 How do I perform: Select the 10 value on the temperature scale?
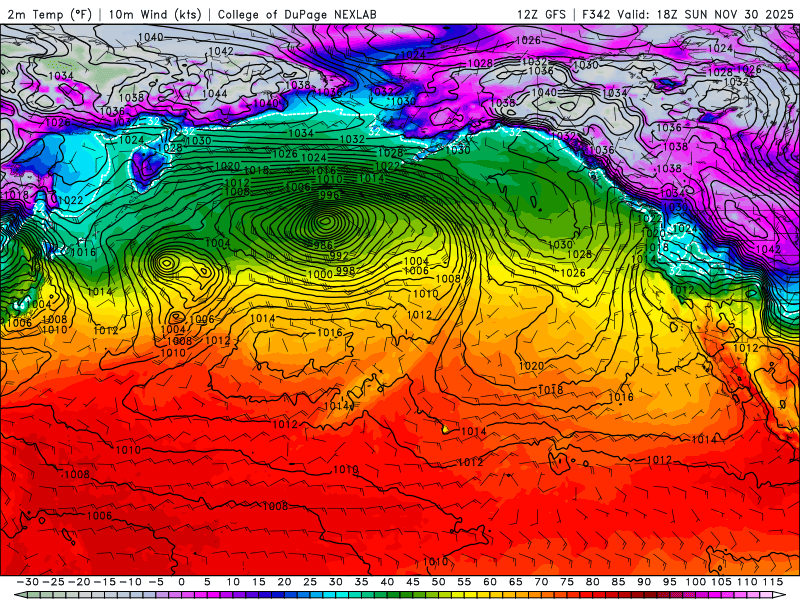pyautogui.click(x=233, y=582)
